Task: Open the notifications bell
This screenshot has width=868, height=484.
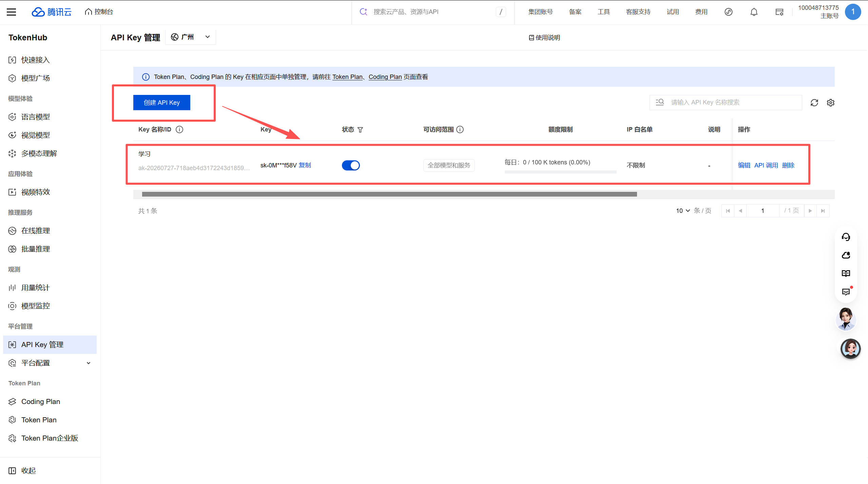Action: (x=754, y=12)
